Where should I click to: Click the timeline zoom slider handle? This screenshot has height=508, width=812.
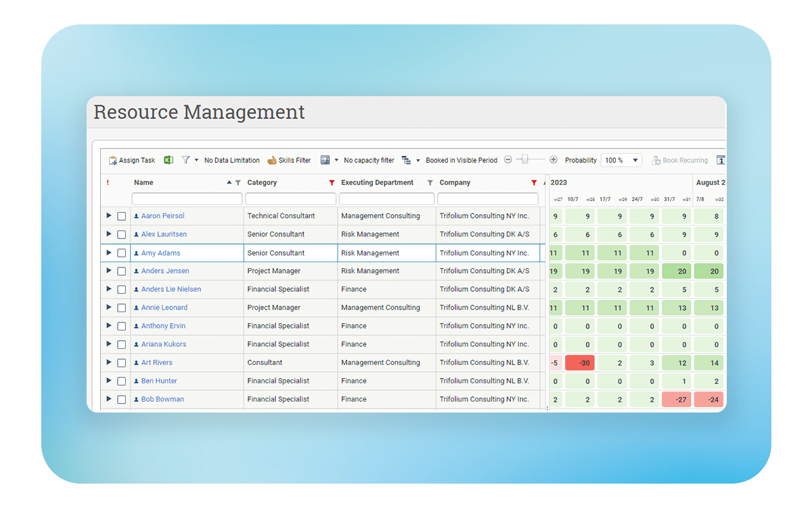(522, 160)
